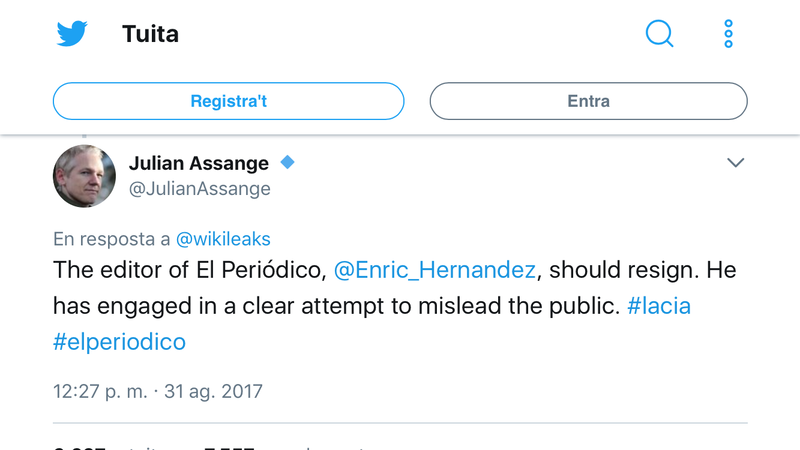Click the blue verified badge
The image size is (800, 450).
click(288, 162)
